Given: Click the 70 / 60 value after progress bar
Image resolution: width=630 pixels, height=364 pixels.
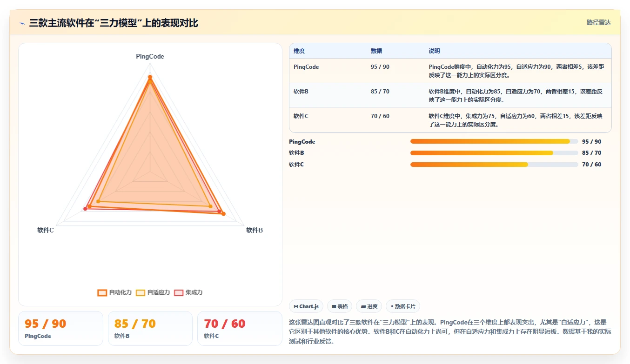Looking at the screenshot, I should click(591, 165).
